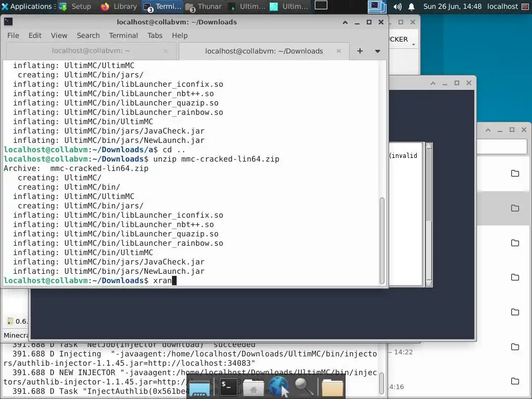The image size is (532, 399).
Task: Minimize the terminal window
Action: tap(357, 22)
